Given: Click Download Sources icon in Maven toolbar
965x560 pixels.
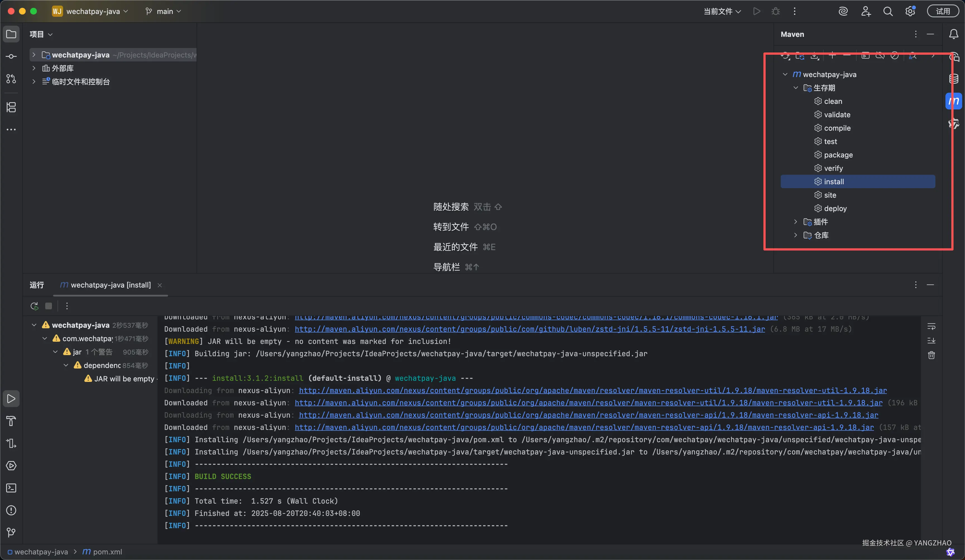Looking at the screenshot, I should pyautogui.click(x=815, y=56).
